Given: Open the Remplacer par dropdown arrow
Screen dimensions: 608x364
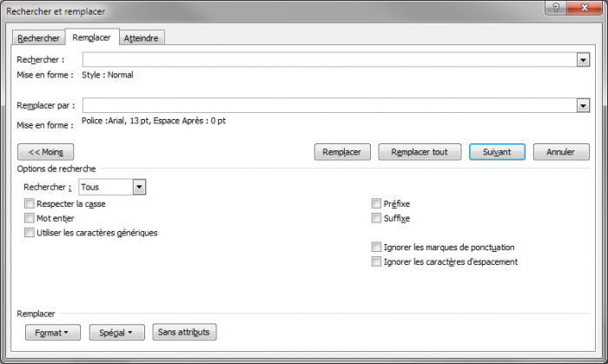Looking at the screenshot, I should tap(583, 105).
